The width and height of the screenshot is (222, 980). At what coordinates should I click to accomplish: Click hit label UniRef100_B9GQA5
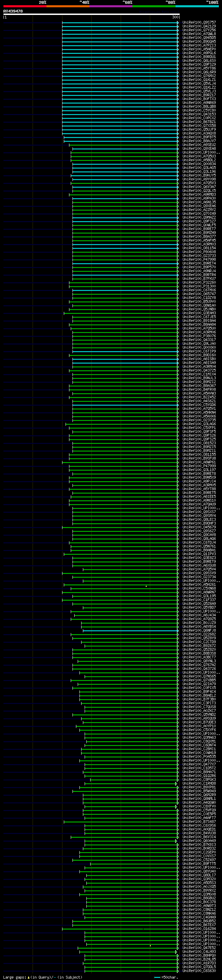[199, 41]
